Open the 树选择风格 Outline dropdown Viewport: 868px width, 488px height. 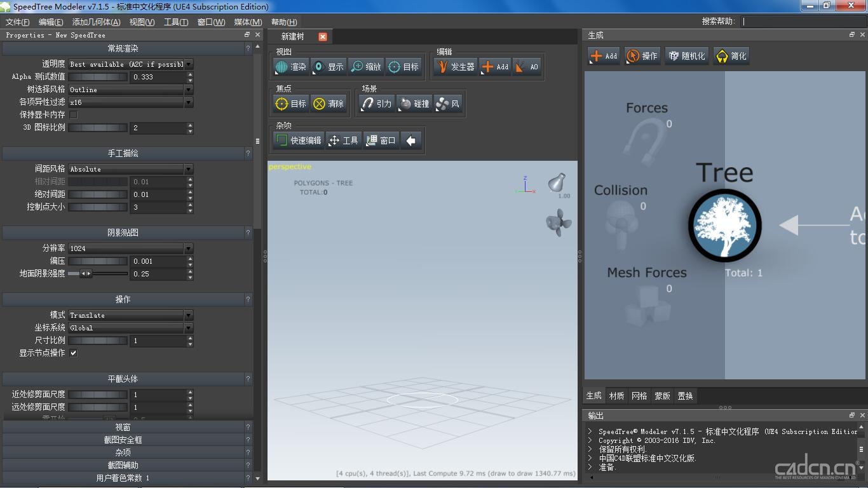coord(130,90)
